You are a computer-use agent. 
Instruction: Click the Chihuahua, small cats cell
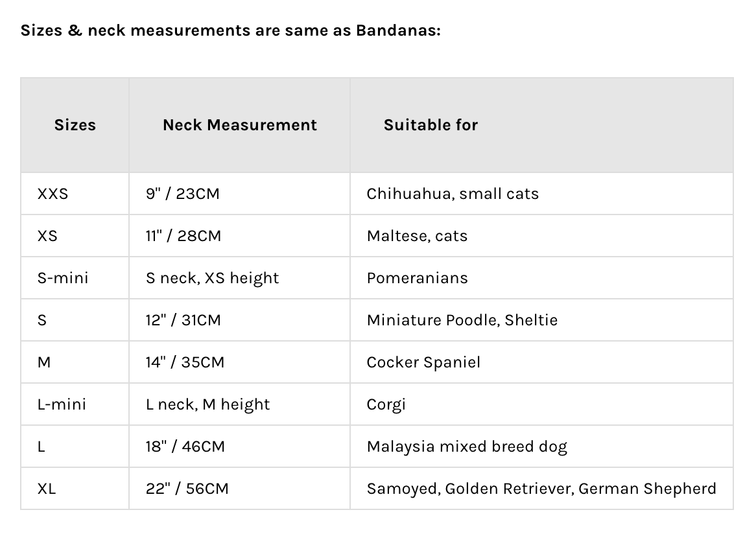[x=452, y=194]
